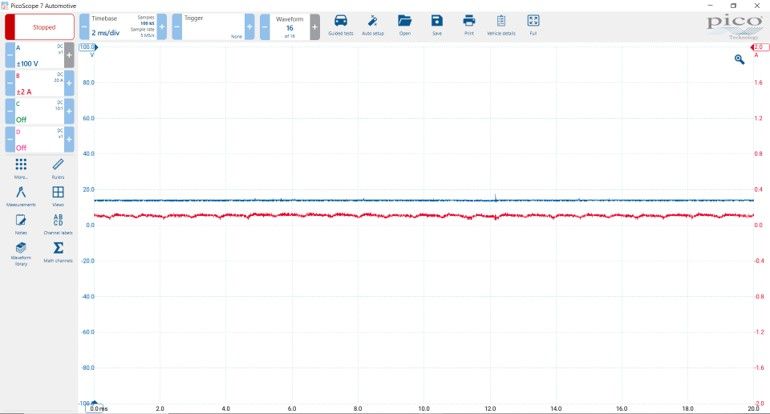Open Channel C Off settings

click(39, 110)
